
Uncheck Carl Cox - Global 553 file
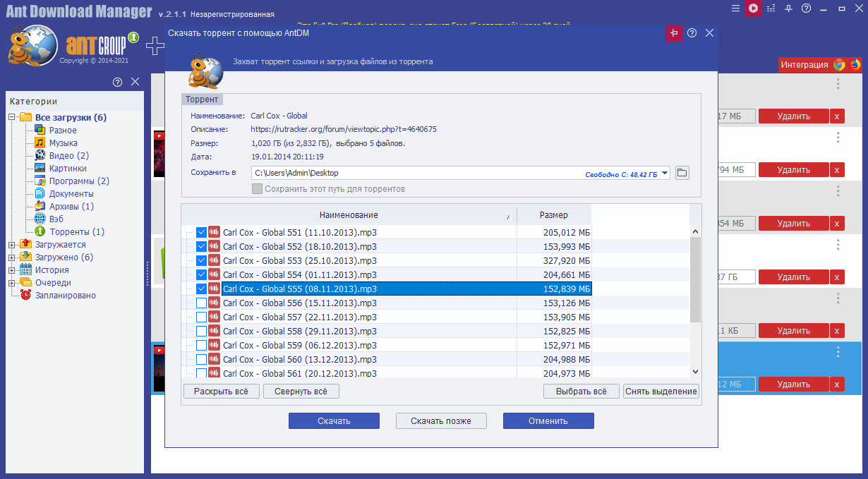202,260
